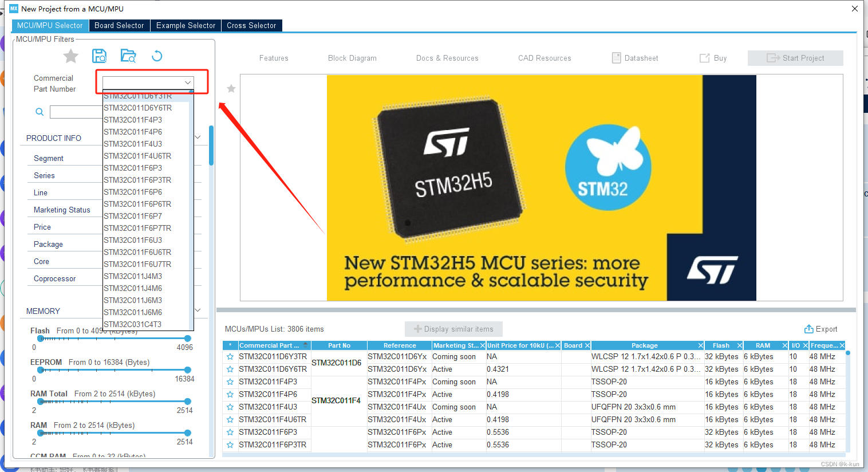Image resolution: width=868 pixels, height=472 pixels.
Task: Expand the Segment filter
Action: 49,158
